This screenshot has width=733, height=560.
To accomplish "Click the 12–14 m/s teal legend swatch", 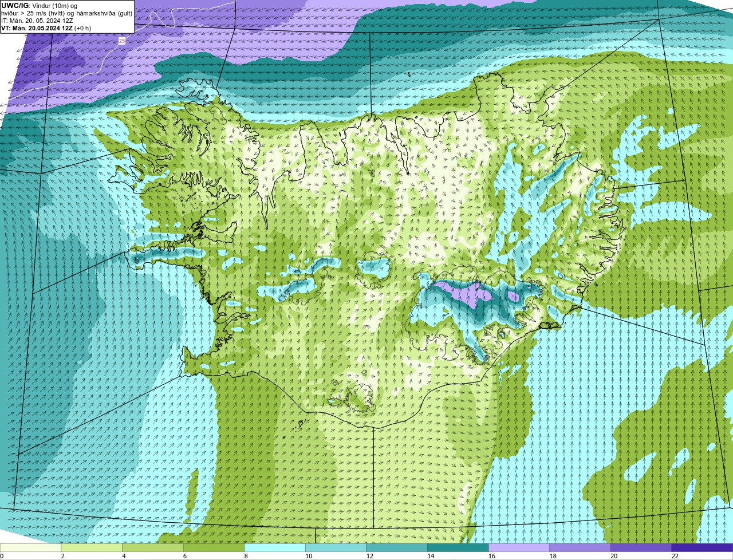I will (397, 547).
